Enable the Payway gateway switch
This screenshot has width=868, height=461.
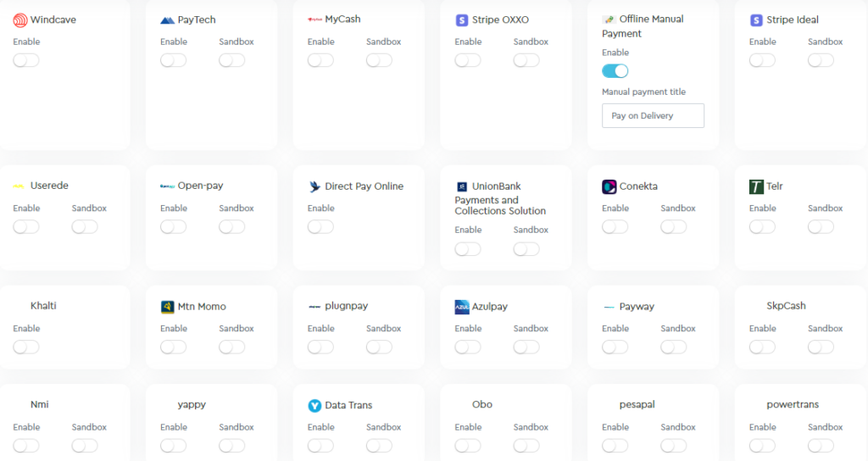pos(615,347)
